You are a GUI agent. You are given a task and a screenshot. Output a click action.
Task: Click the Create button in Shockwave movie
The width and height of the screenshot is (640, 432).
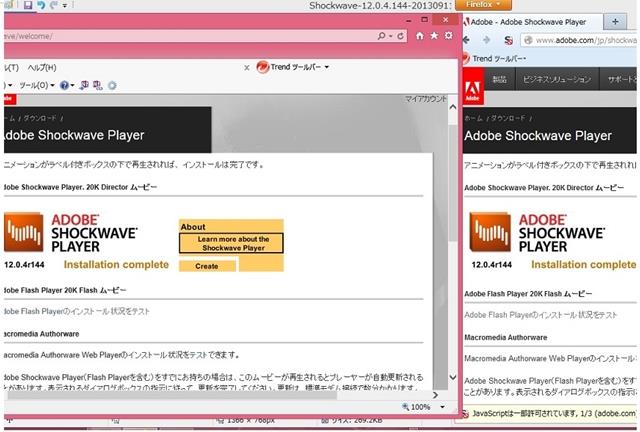[207, 266]
